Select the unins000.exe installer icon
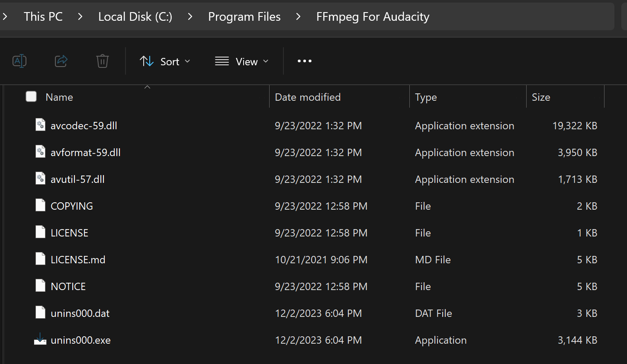Screen dimensions: 627x364 [x=40, y=339]
